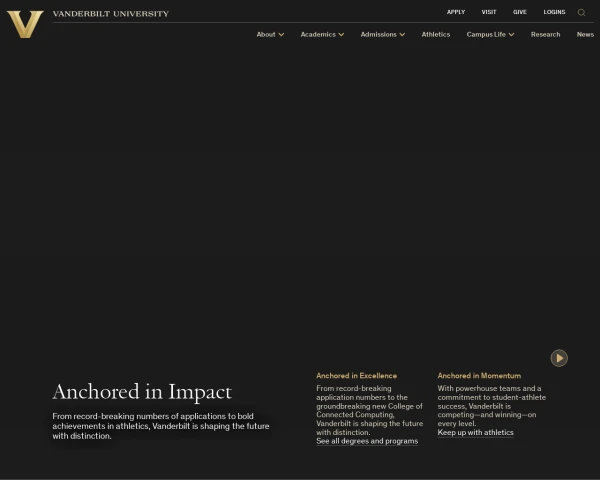
Task: Expand the About menu
Action: point(270,34)
